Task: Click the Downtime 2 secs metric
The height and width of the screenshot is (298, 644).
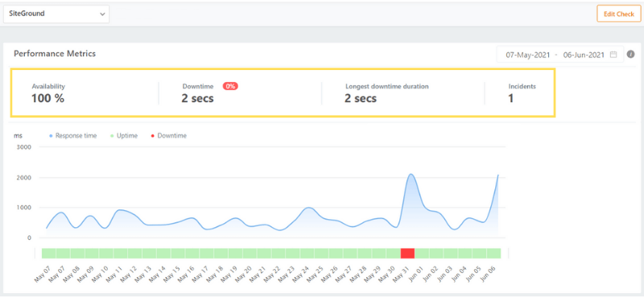Action: pyautogui.click(x=197, y=93)
